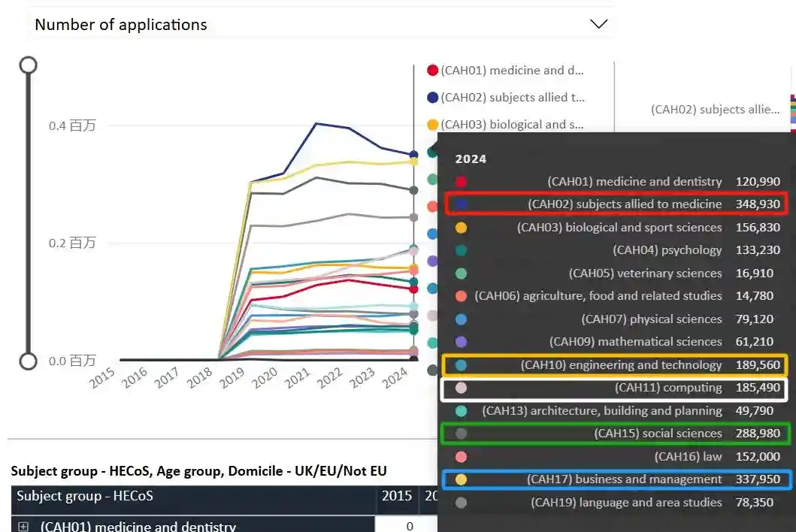Image resolution: width=796 pixels, height=532 pixels.
Task: Select the 2015 column header in the table
Action: pyautogui.click(x=397, y=496)
